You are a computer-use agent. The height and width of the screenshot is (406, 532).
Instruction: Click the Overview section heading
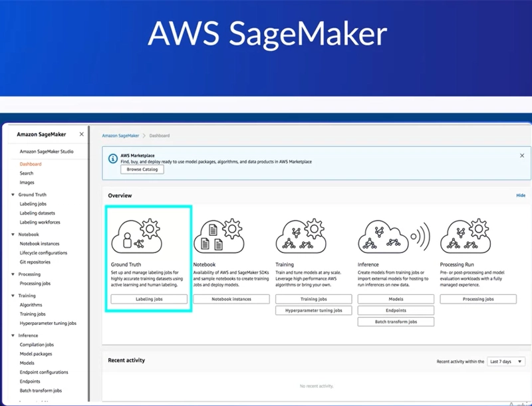tap(120, 195)
